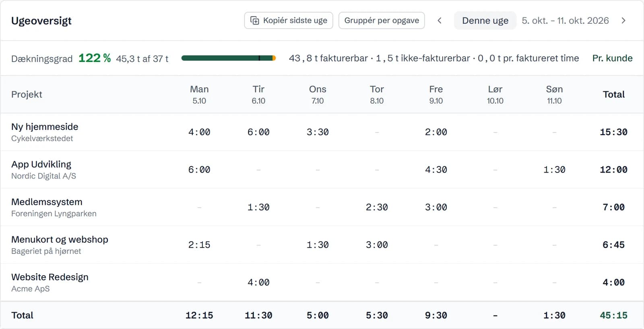
Task: Edit Ny hjemmeside Friday cell 2:00
Action: pos(436,132)
